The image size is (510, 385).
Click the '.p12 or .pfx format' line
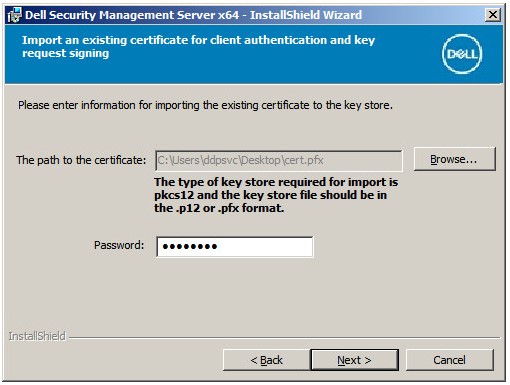click(x=219, y=208)
